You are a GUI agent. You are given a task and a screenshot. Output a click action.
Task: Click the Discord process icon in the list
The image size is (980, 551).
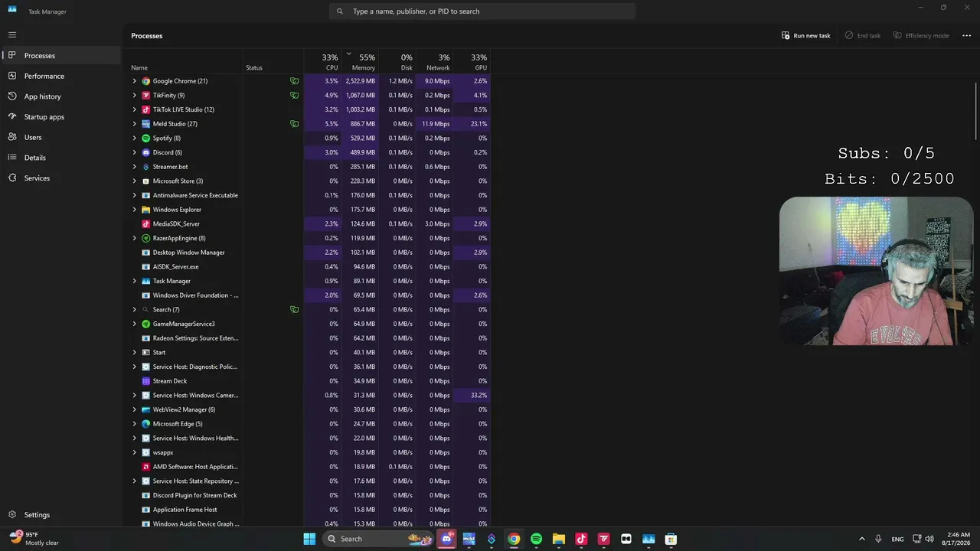pyautogui.click(x=145, y=152)
